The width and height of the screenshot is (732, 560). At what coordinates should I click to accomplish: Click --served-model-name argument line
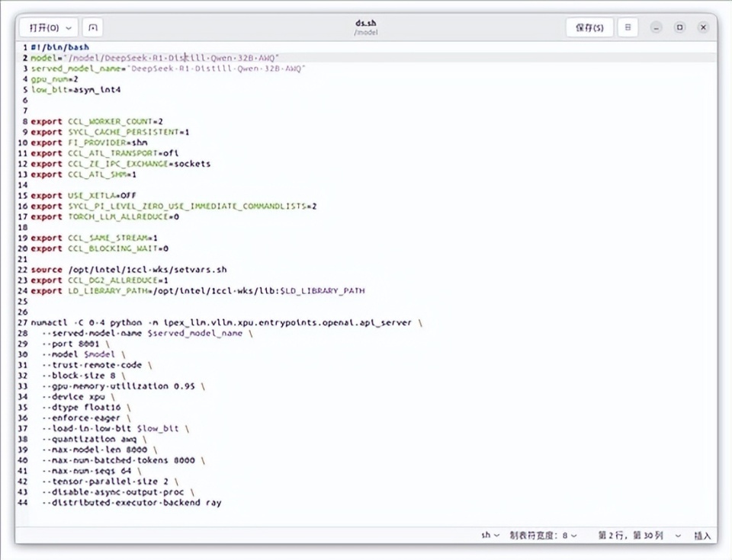pos(147,333)
